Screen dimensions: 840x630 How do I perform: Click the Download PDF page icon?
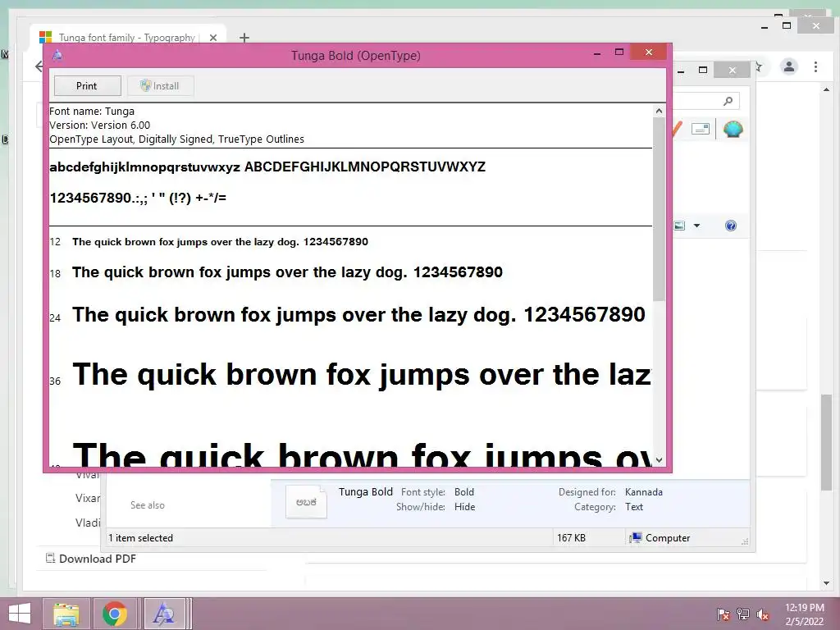point(50,558)
